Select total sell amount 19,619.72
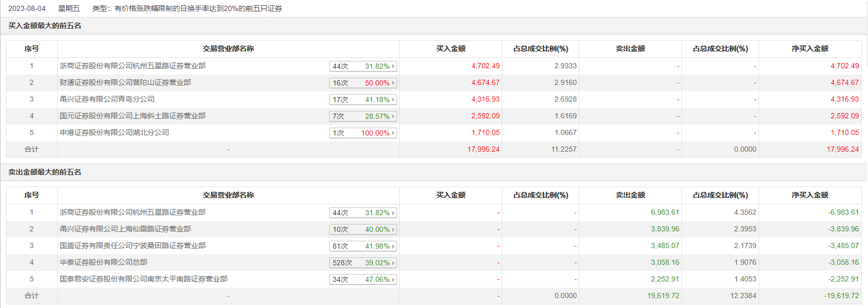Image resolution: width=868 pixels, height=308 pixels. (663, 295)
